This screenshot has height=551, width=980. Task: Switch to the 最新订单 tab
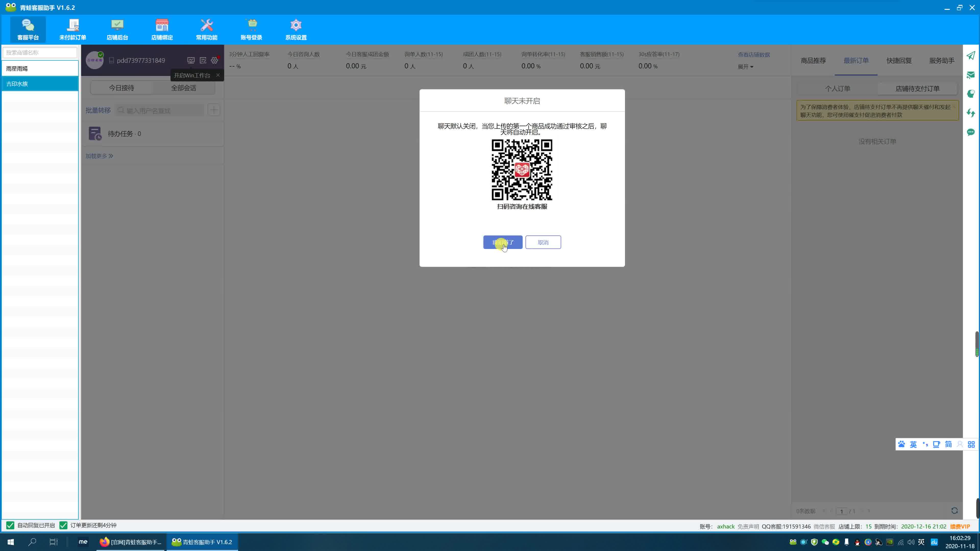[856, 60]
